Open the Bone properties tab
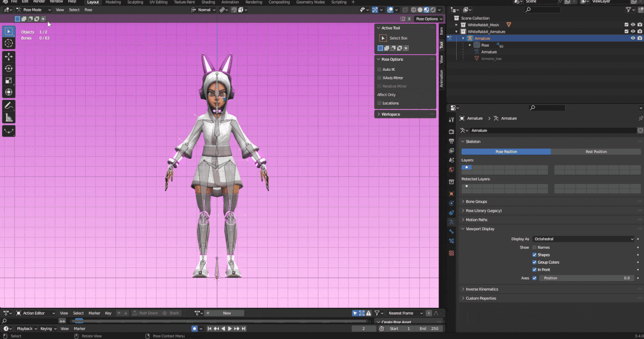 pyautogui.click(x=451, y=231)
